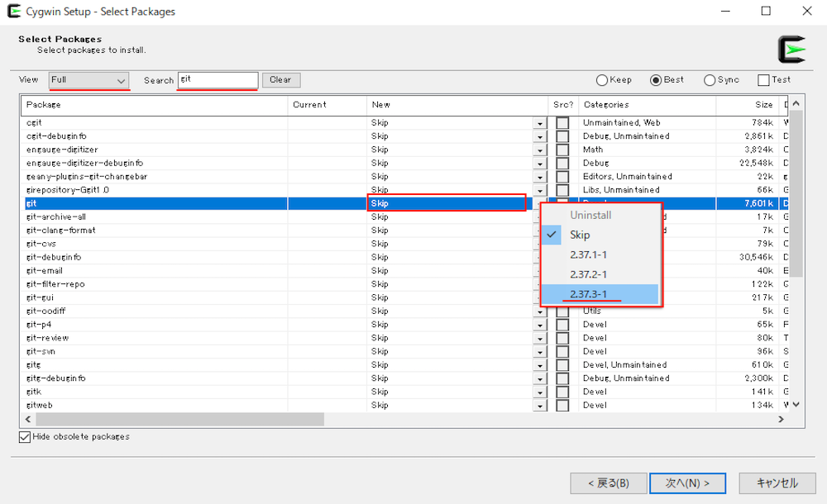The height and width of the screenshot is (504, 827).
Task: Select the Sync radio button
Action: [710, 80]
